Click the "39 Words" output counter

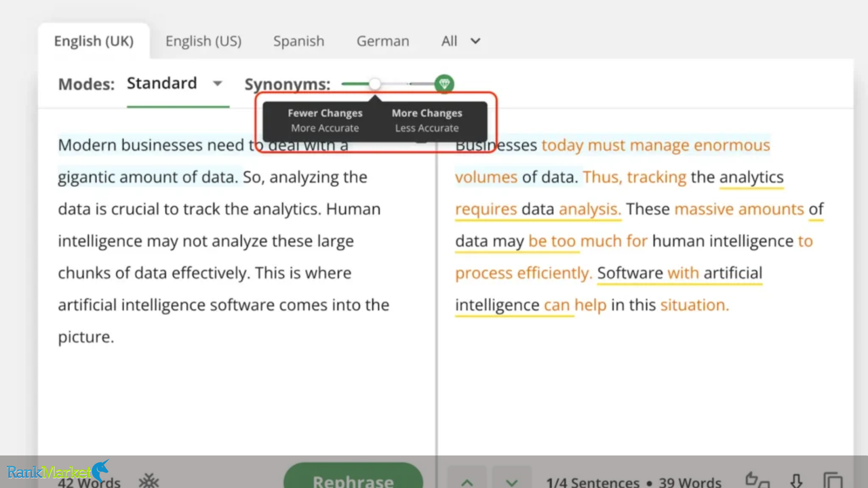pos(690,482)
